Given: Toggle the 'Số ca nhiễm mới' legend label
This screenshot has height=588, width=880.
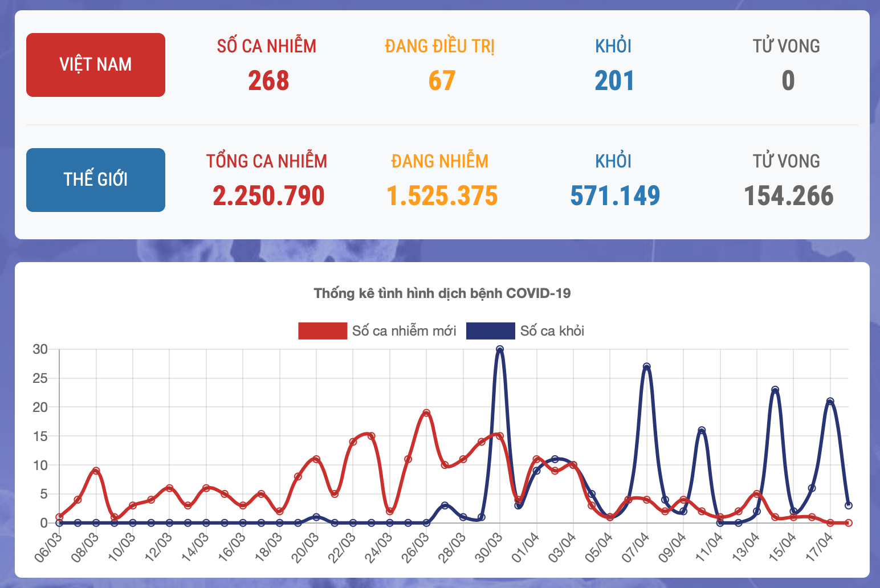Looking at the screenshot, I should (x=404, y=331).
